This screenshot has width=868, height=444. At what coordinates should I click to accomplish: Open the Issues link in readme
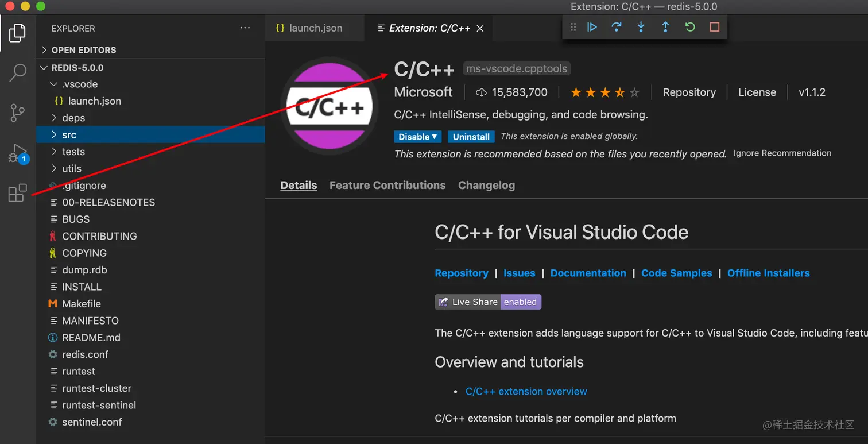pos(519,273)
